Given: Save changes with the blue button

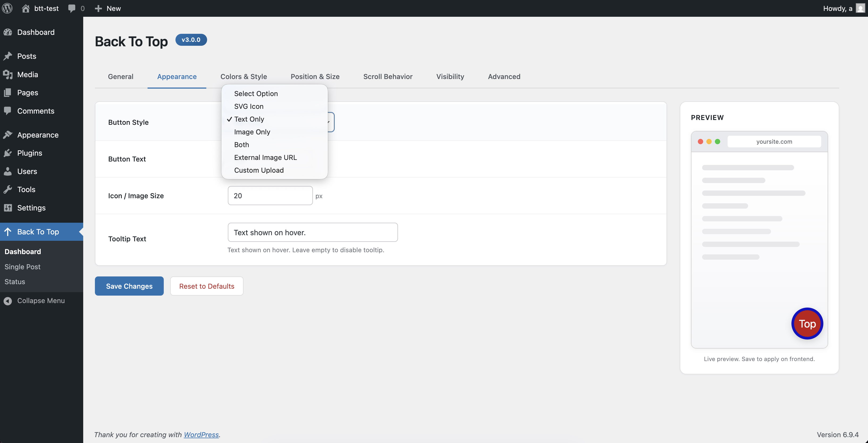Looking at the screenshot, I should pyautogui.click(x=129, y=286).
